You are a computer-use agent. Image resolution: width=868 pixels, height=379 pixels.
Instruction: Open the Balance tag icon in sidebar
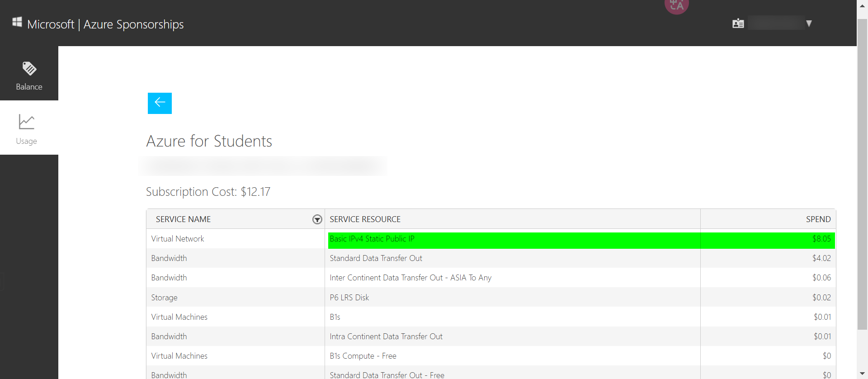click(29, 69)
